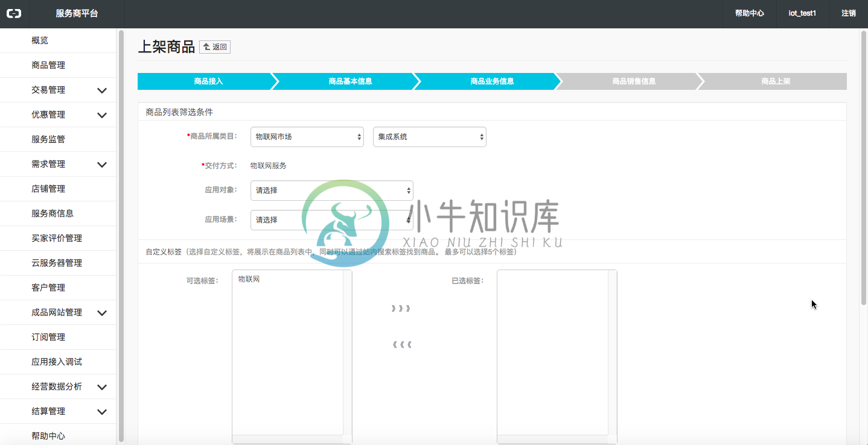Click 服务商平台 title in header

click(x=77, y=13)
